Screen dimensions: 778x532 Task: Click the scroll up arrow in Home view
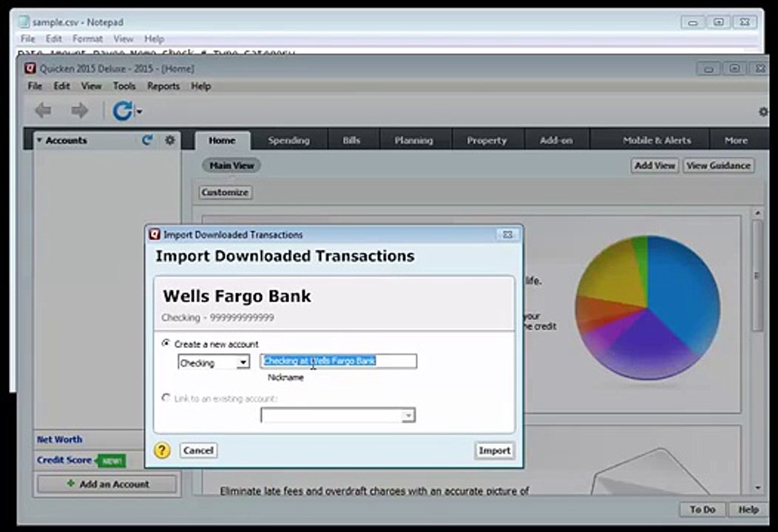(x=757, y=214)
